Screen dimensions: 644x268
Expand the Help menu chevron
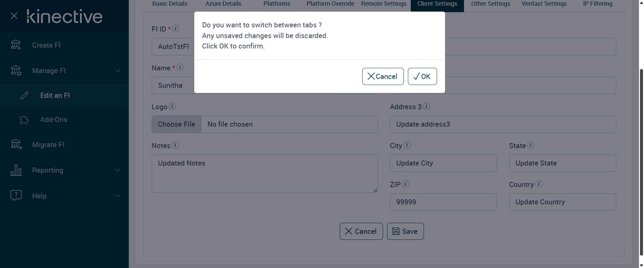pos(118,196)
